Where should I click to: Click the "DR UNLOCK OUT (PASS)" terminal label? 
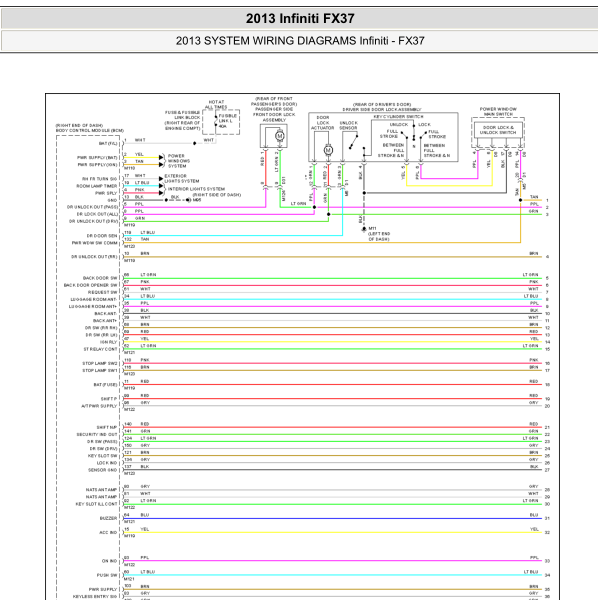point(92,207)
